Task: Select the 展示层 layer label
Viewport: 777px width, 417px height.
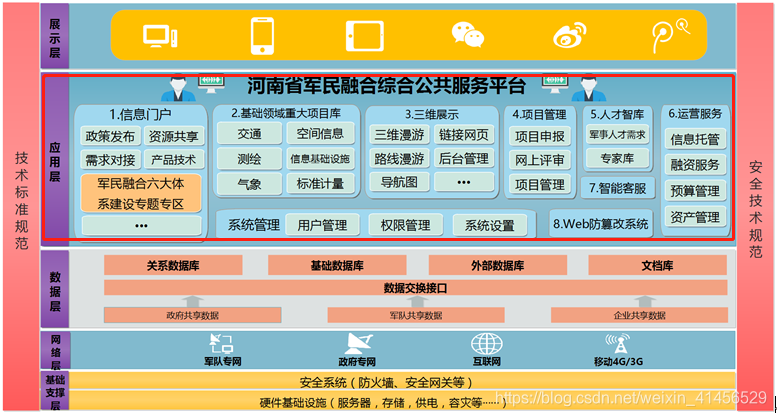Action: pyautogui.click(x=55, y=38)
